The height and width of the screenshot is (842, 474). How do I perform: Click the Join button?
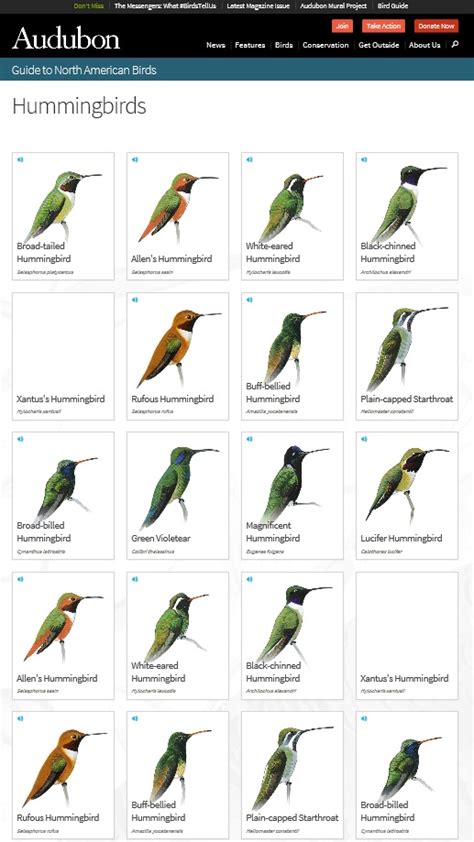pyautogui.click(x=342, y=26)
